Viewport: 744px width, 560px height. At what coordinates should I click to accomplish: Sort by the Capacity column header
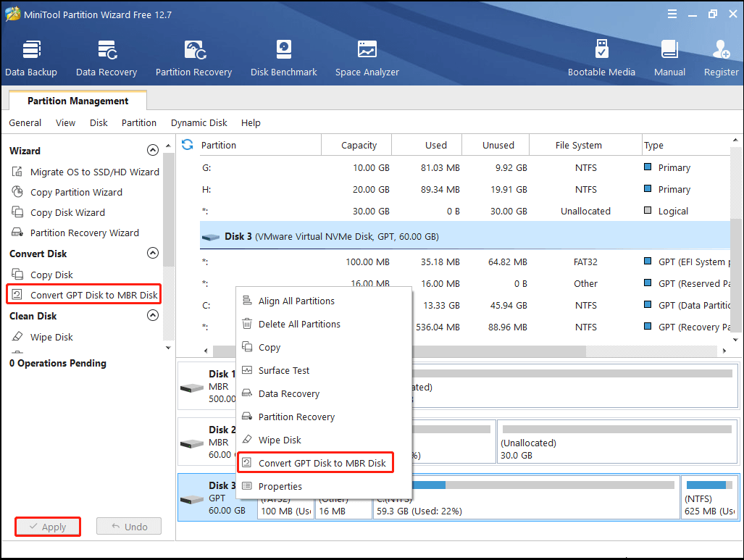click(x=357, y=145)
